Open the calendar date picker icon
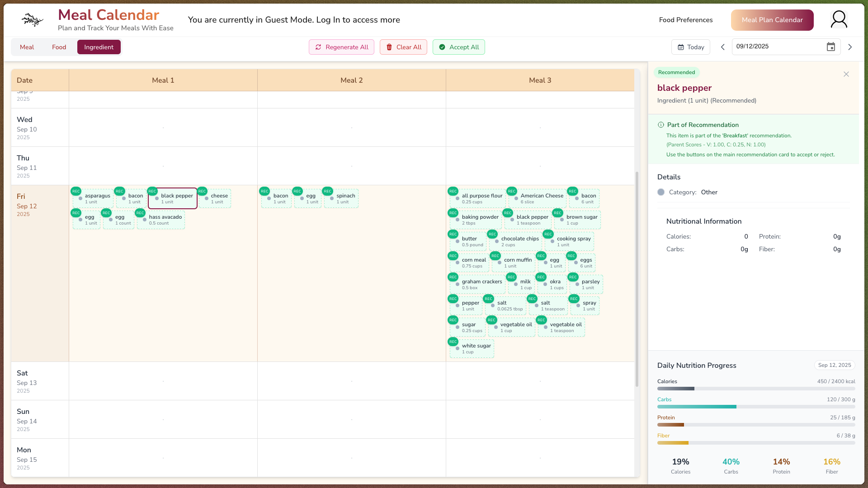This screenshot has width=868, height=488. click(x=830, y=47)
